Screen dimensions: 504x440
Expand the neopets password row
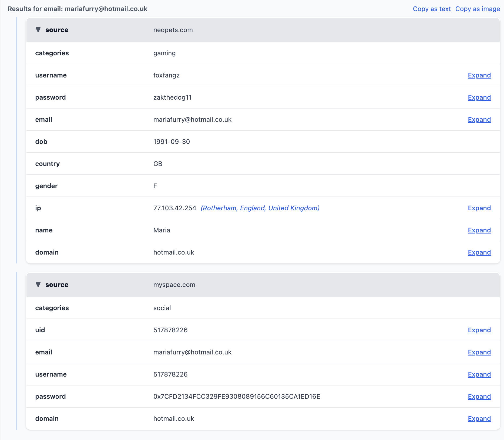[479, 97]
